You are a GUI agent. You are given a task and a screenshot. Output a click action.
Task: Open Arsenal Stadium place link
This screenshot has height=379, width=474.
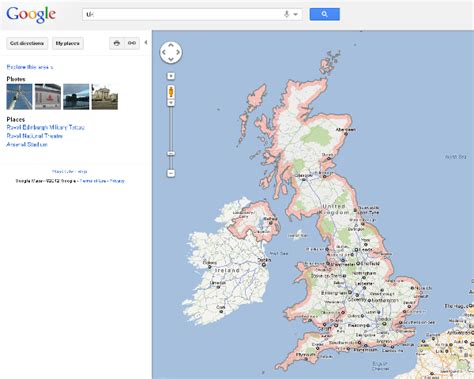(x=27, y=144)
